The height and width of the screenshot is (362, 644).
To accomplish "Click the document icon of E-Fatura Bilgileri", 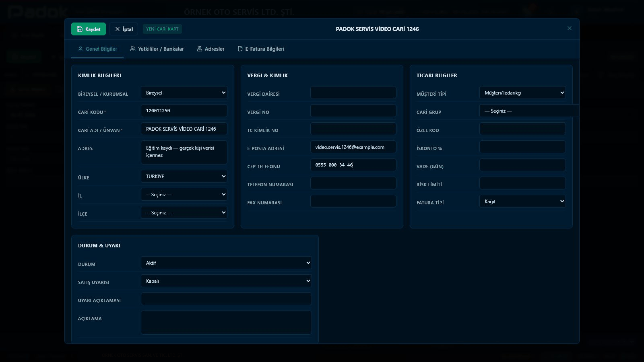I will 240,49.
